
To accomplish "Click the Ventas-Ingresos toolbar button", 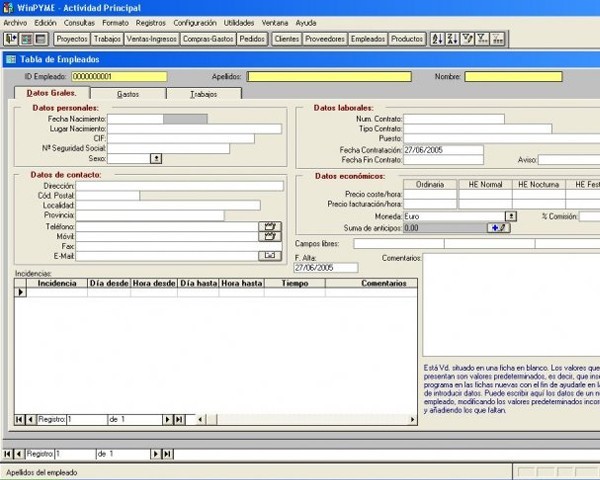I will click(152, 39).
